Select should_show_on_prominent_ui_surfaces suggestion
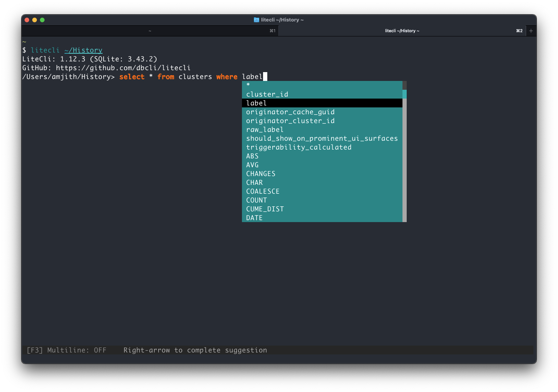The image size is (558, 392). coord(322,138)
